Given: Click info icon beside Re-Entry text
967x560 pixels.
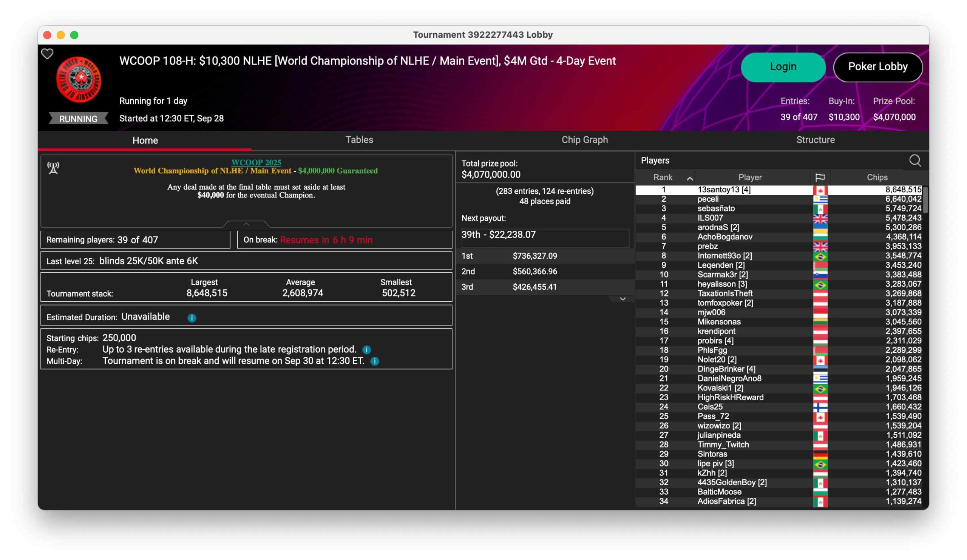Looking at the screenshot, I should tap(366, 349).
